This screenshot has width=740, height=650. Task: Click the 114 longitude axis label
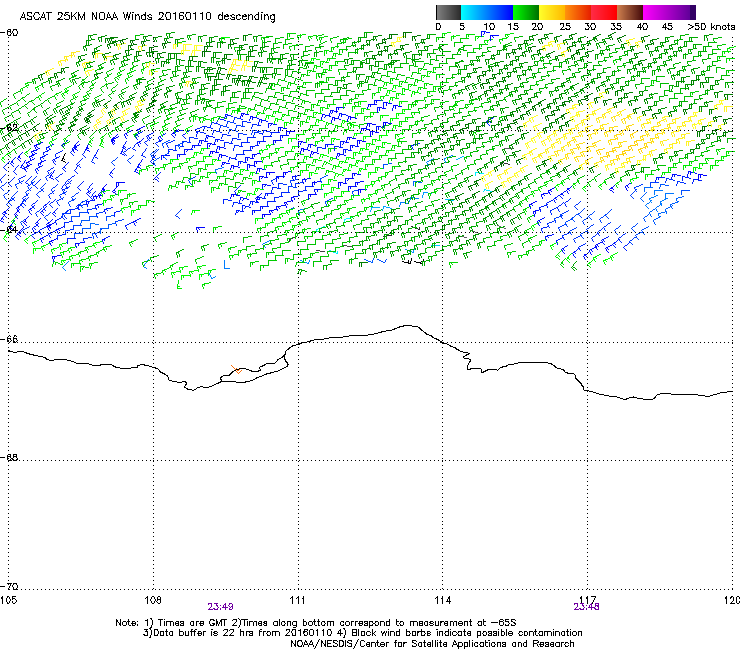(442, 599)
